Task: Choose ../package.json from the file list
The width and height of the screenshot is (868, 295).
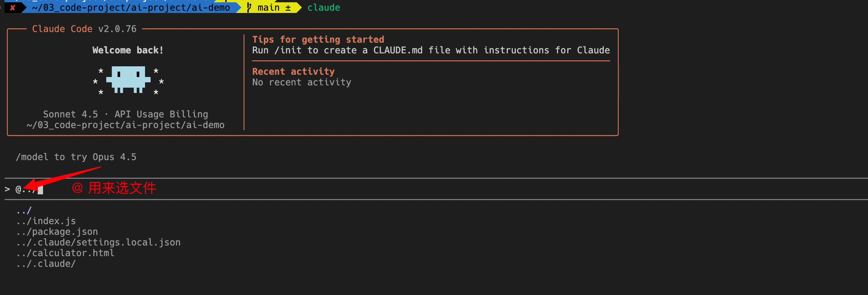Action: [57, 232]
